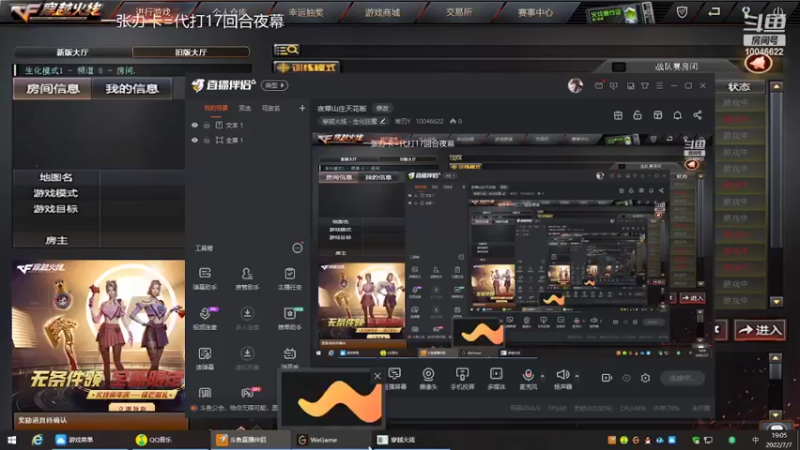Select the 我的信息 tab

point(132,89)
